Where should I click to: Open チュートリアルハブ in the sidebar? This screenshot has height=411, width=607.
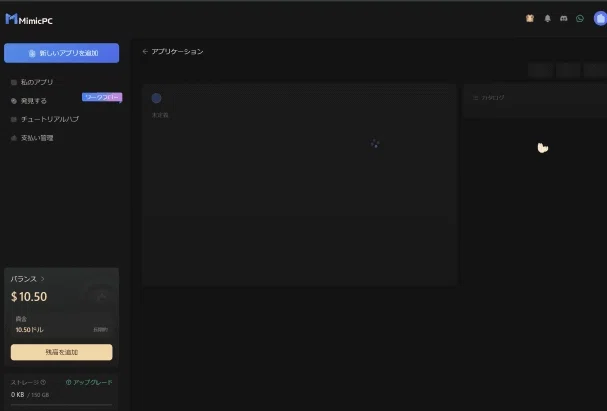[50, 119]
